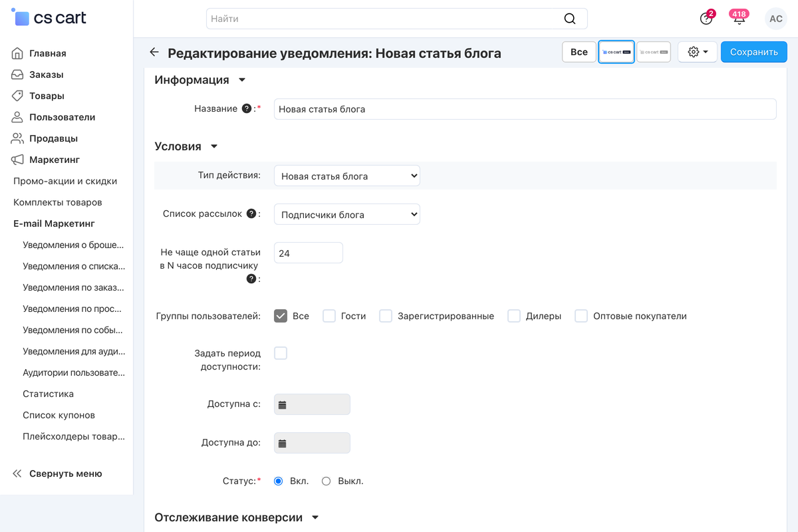Check the Гости user group checkbox
The width and height of the screenshot is (798, 532).
pos(329,316)
